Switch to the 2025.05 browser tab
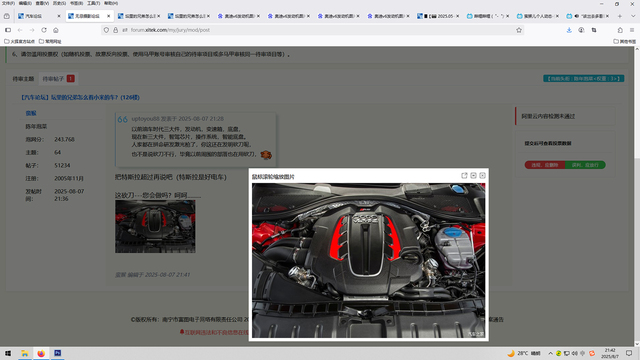This screenshot has width=640, height=360. click(x=438, y=16)
